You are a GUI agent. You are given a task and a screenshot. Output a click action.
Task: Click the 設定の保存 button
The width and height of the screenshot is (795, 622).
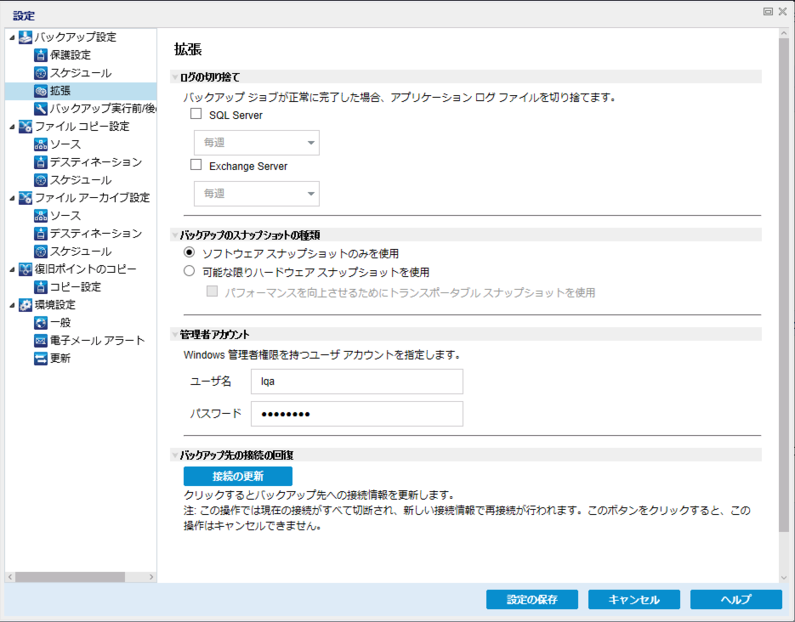click(532, 599)
